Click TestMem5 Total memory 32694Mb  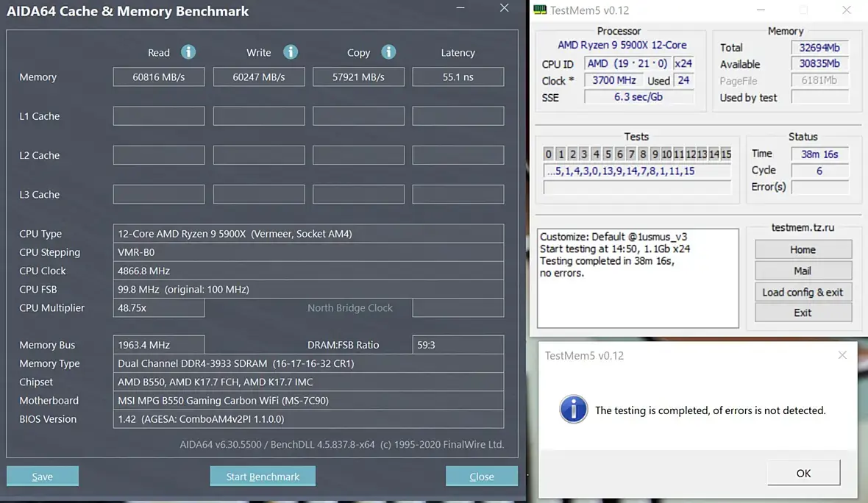820,48
